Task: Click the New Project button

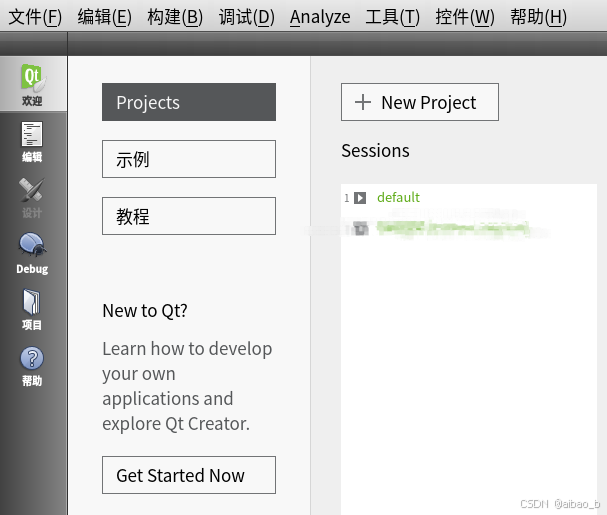Action: (x=420, y=102)
